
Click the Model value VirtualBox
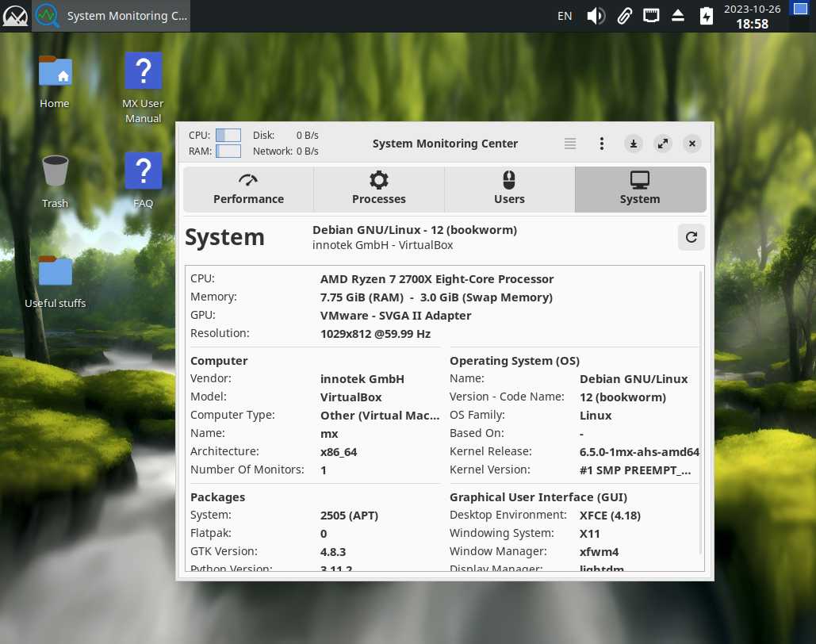click(351, 397)
